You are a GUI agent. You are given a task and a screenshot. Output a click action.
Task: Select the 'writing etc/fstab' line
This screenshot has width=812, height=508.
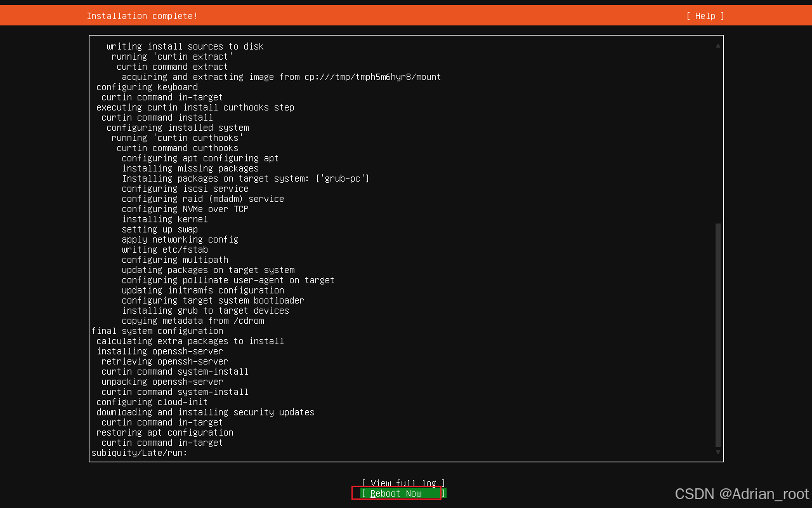tap(165, 250)
